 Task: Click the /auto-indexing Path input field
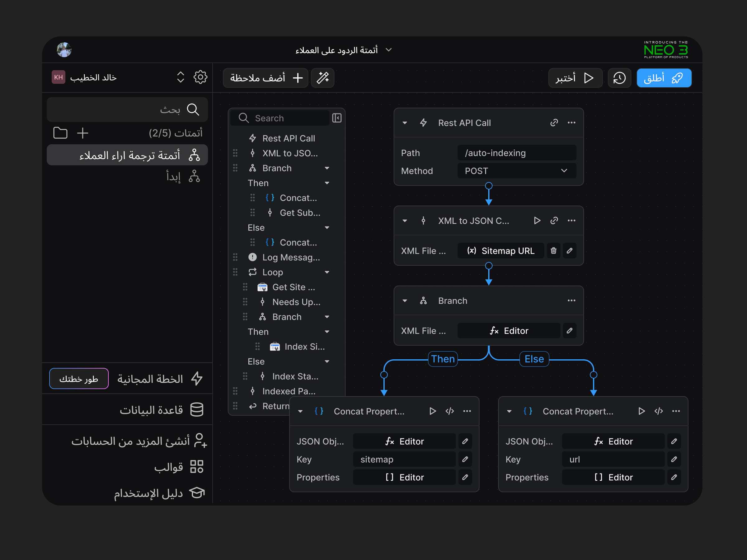[516, 153]
